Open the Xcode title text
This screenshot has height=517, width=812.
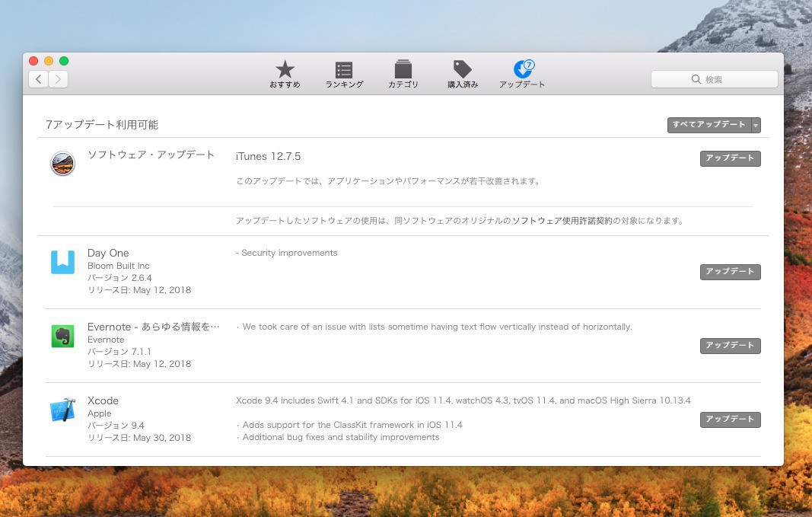[x=103, y=401]
